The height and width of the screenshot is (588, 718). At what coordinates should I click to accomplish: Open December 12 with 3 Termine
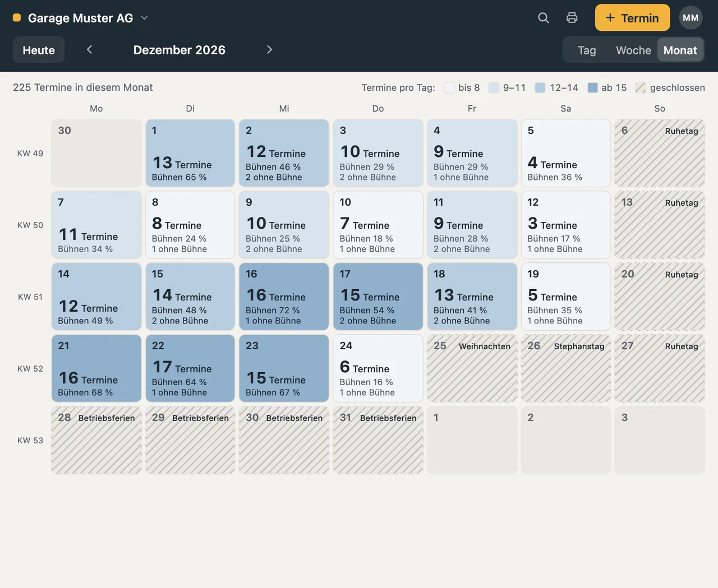[566, 225]
